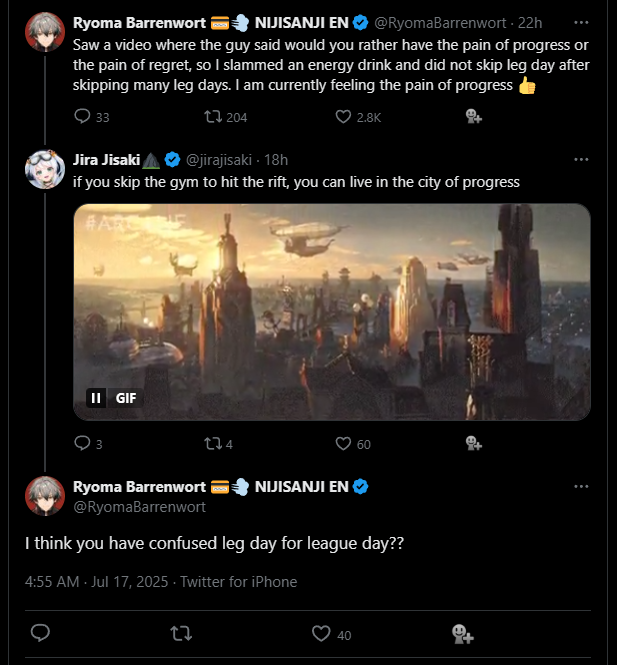Open Jira Jisaki's profile avatar
The width and height of the screenshot is (617, 665).
point(44,167)
